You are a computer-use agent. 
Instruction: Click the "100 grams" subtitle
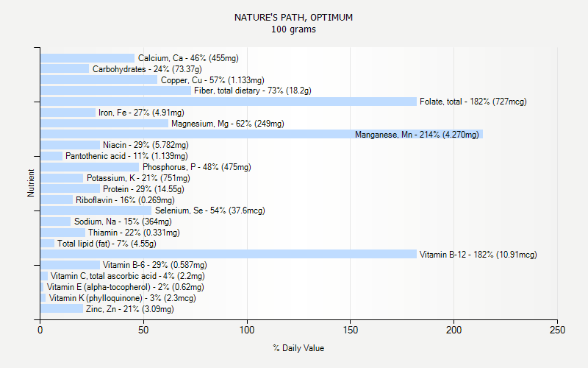tap(293, 29)
